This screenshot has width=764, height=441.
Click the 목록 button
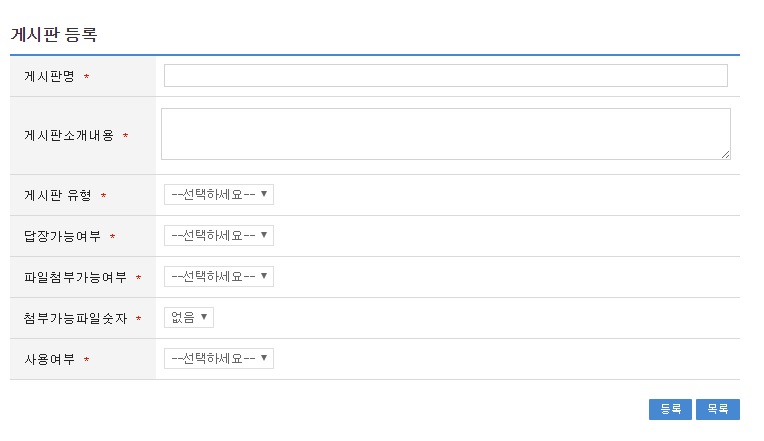[717, 409]
